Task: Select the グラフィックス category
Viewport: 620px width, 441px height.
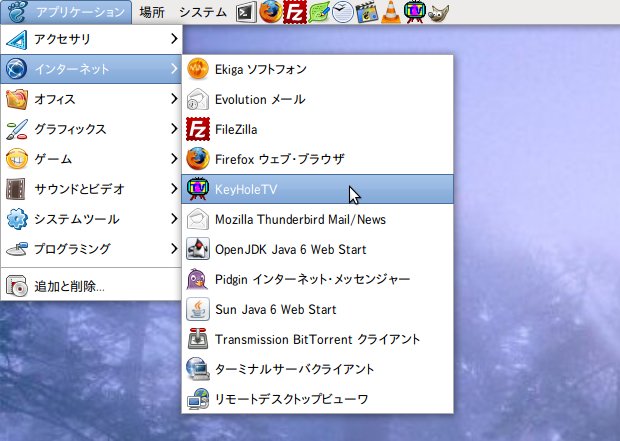Action: pos(91,129)
